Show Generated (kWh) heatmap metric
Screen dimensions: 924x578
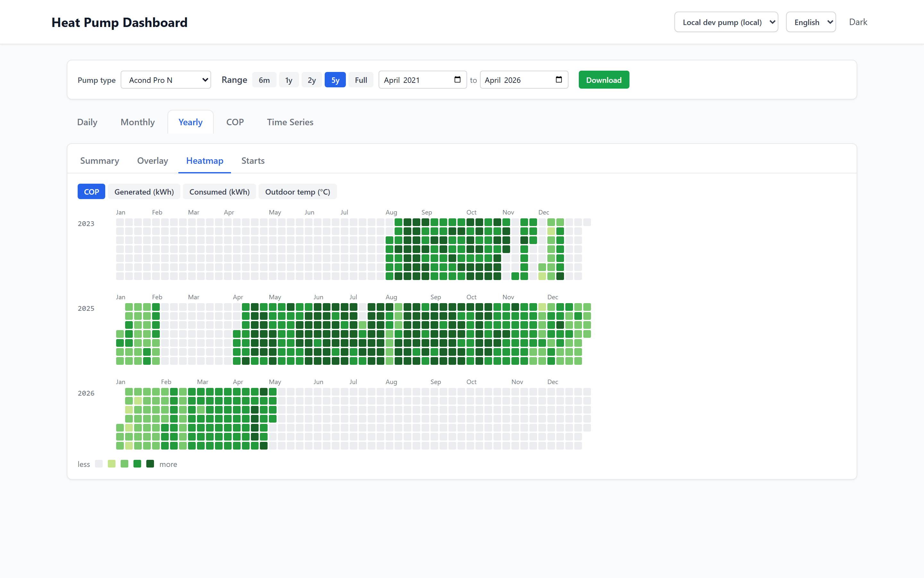click(x=144, y=191)
